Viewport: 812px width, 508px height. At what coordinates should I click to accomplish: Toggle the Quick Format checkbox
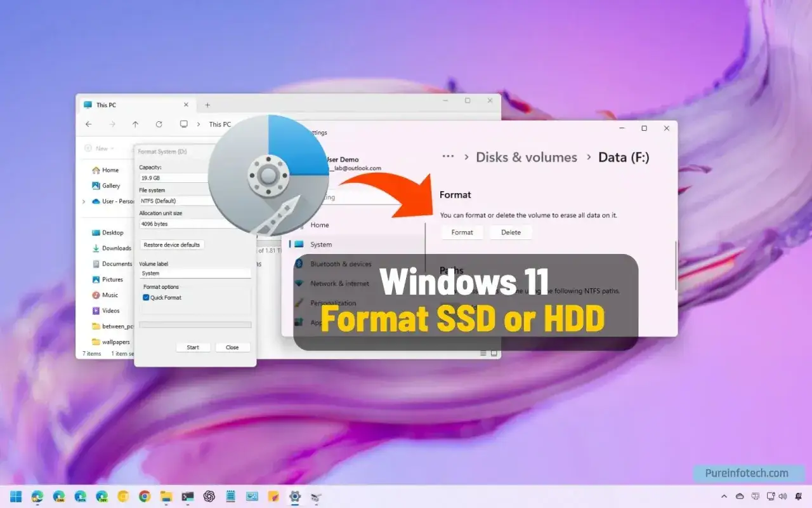(x=147, y=298)
